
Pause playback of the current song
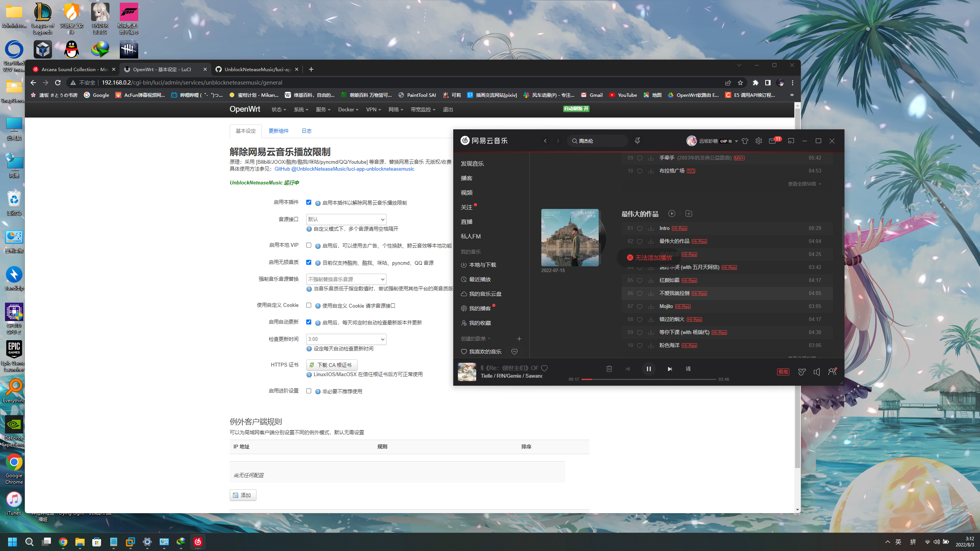tap(648, 368)
